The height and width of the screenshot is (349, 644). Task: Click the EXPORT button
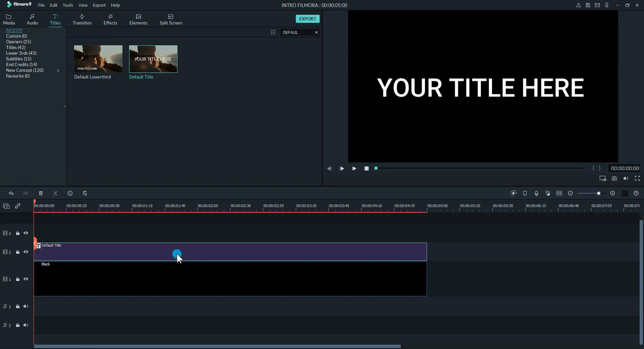[308, 19]
